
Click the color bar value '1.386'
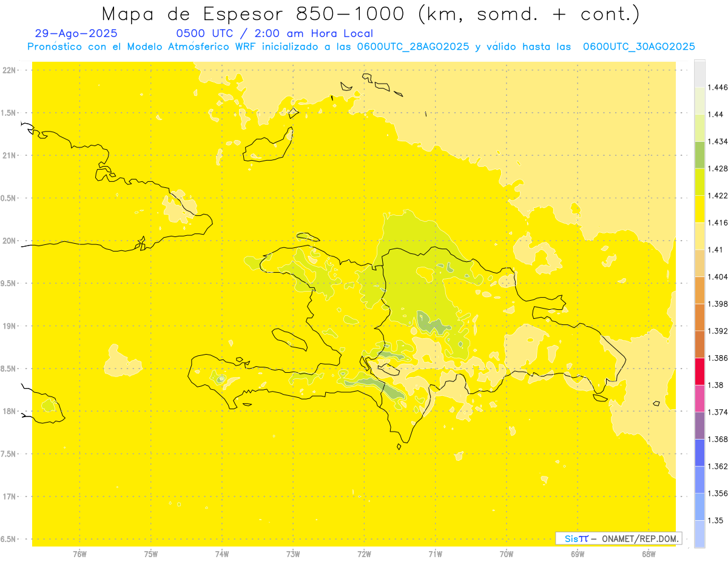click(719, 358)
